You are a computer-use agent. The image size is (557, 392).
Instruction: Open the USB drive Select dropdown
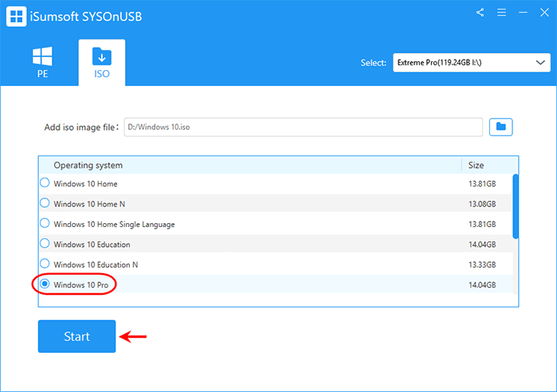[472, 62]
